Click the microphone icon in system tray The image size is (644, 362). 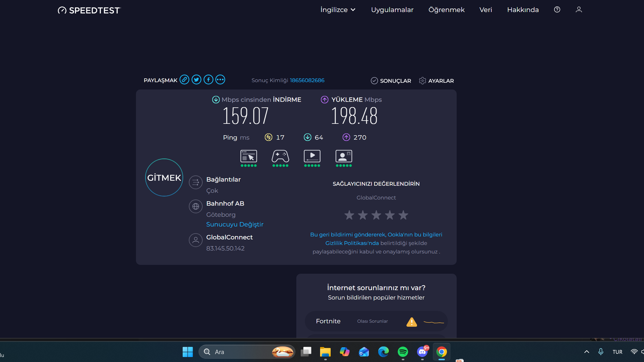601,352
